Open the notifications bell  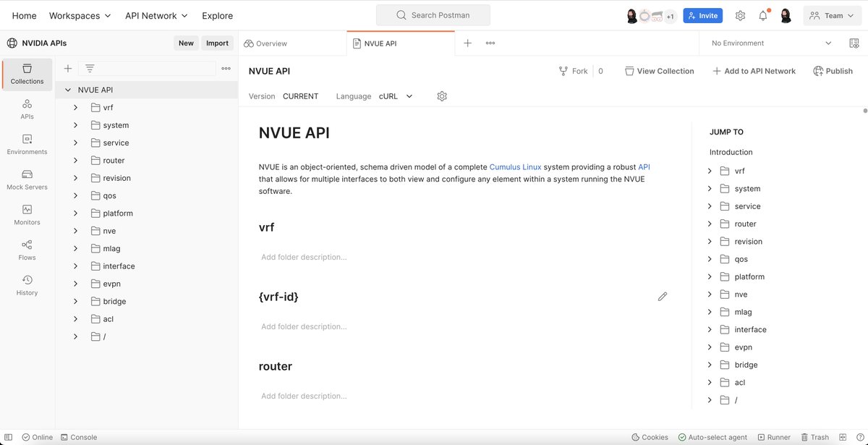763,15
